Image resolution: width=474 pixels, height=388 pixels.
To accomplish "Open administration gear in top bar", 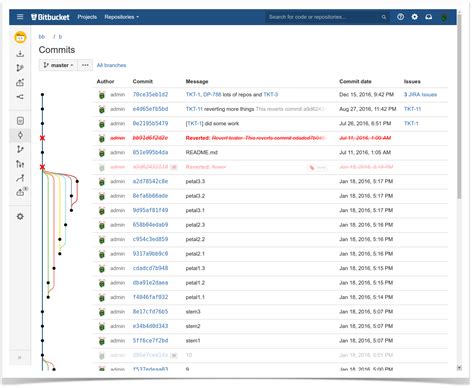I will 414,17.
